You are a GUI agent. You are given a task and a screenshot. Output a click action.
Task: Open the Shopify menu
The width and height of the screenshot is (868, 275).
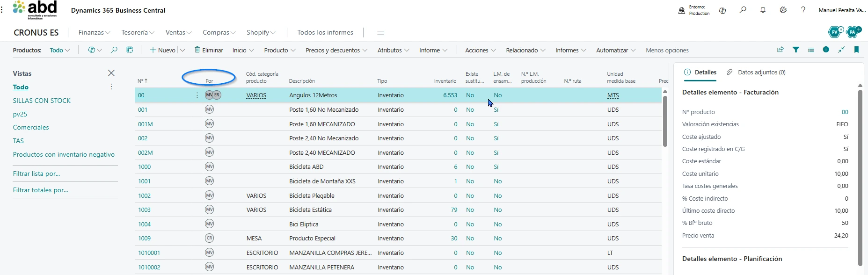pyautogui.click(x=261, y=32)
